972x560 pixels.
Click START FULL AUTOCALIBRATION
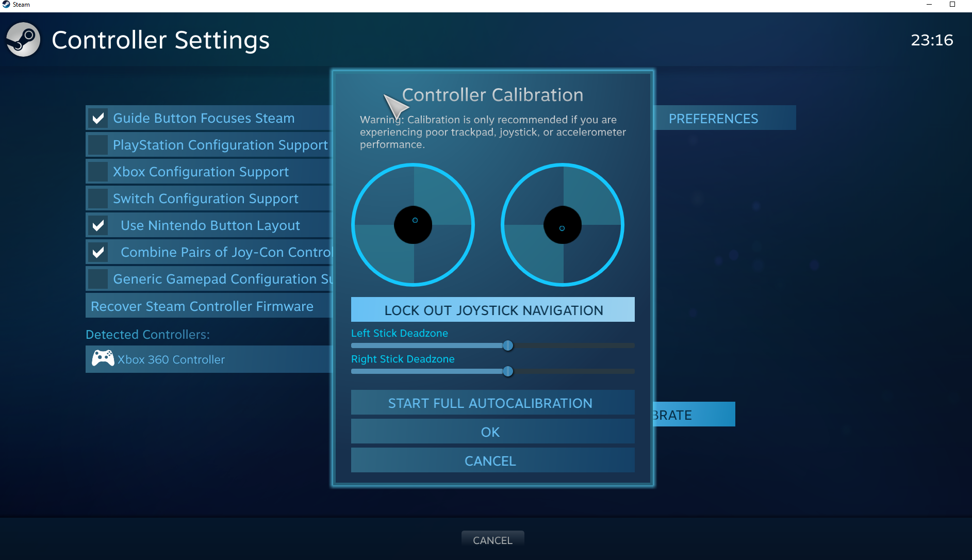(x=493, y=402)
